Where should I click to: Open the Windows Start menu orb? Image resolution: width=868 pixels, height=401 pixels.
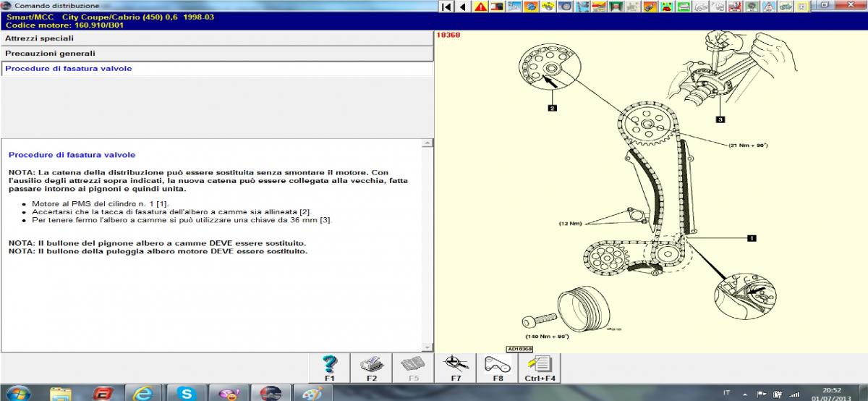click(x=20, y=393)
